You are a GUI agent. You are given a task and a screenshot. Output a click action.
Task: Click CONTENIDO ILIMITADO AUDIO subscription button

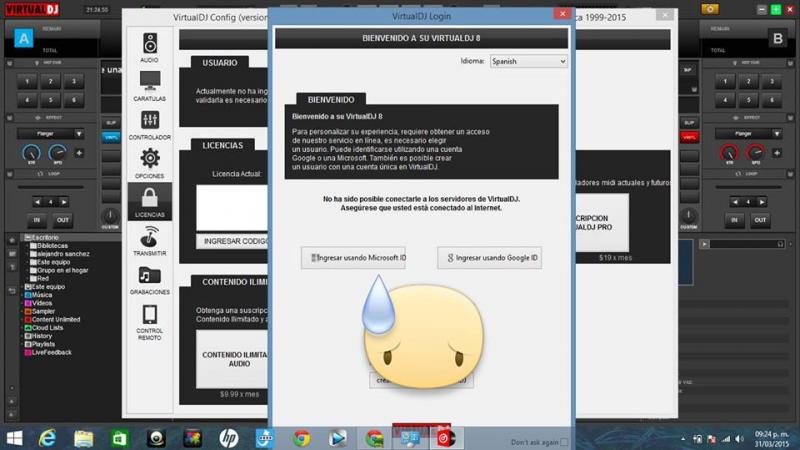tap(232, 359)
